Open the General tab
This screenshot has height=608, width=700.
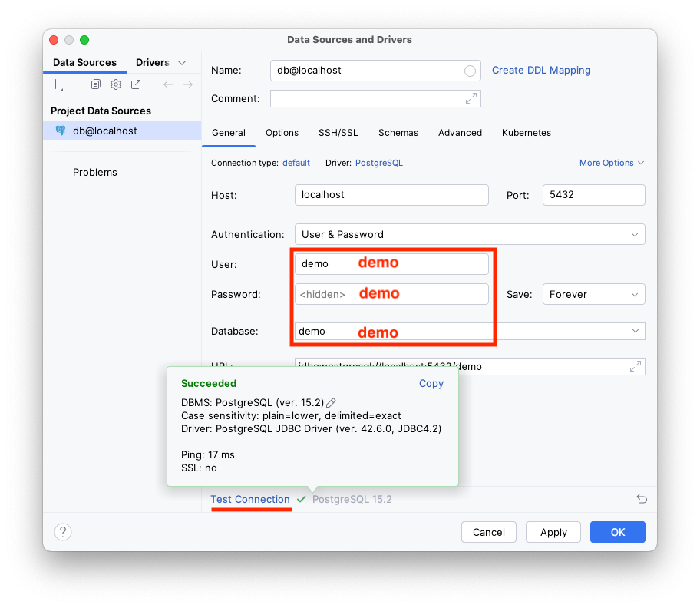tap(229, 133)
